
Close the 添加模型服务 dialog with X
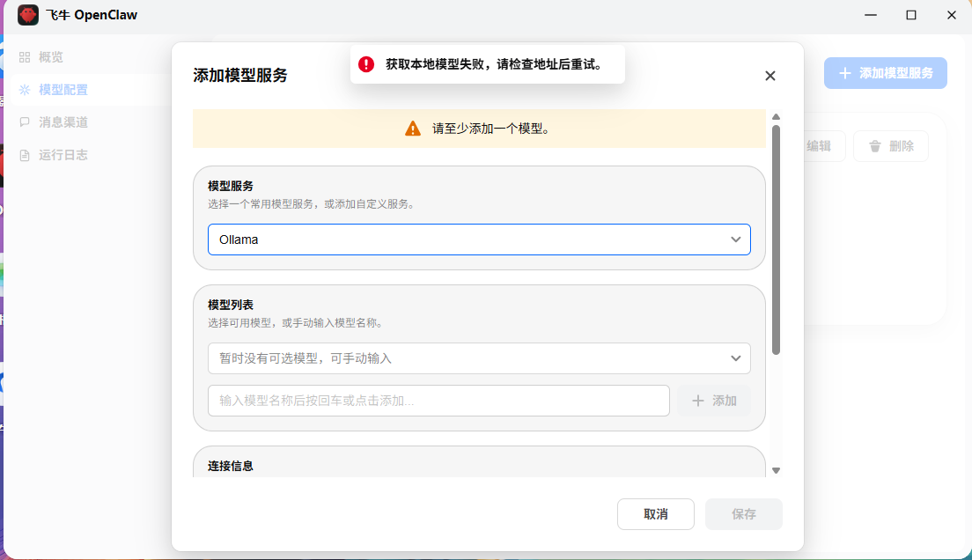770,76
